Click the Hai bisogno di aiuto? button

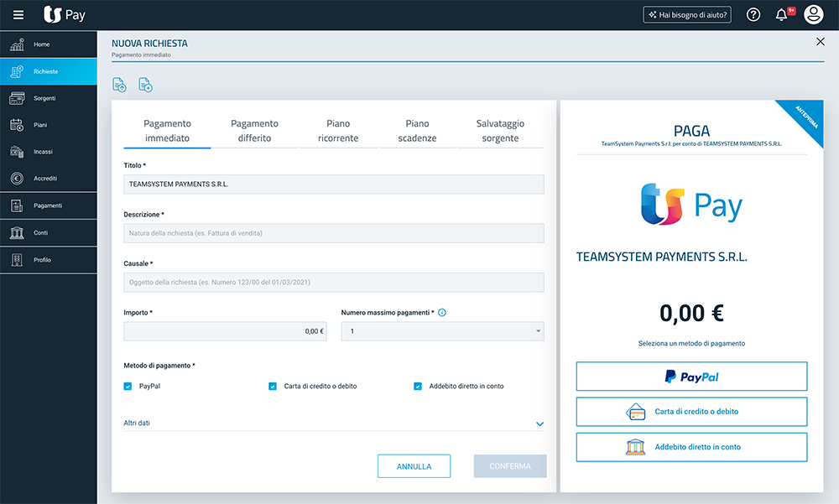pos(686,14)
